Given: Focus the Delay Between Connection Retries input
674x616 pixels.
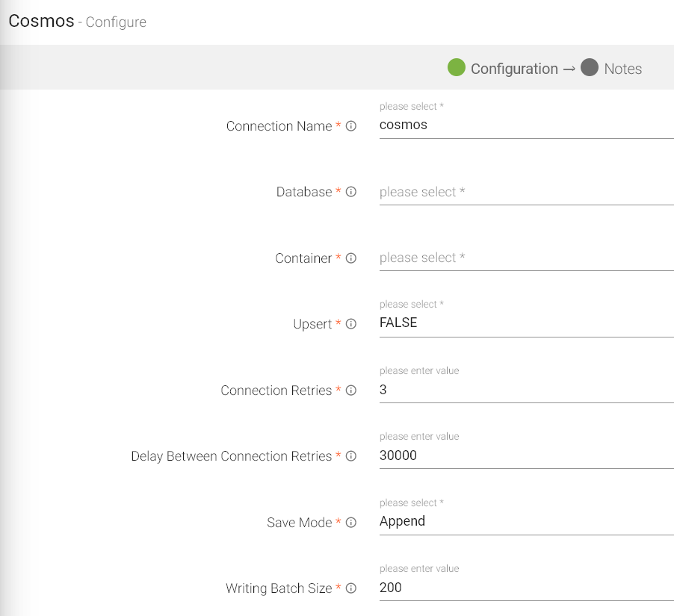Looking at the screenshot, I should click(525, 455).
